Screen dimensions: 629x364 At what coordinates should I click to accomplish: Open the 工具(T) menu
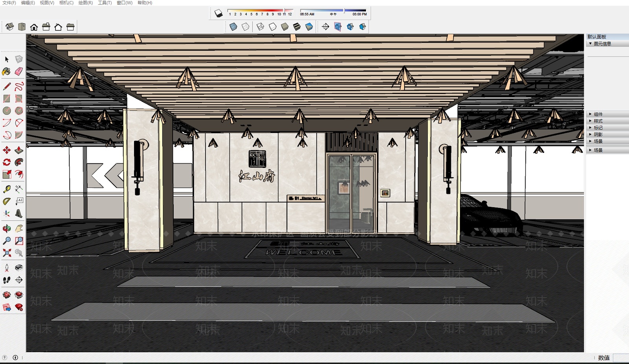105,3
